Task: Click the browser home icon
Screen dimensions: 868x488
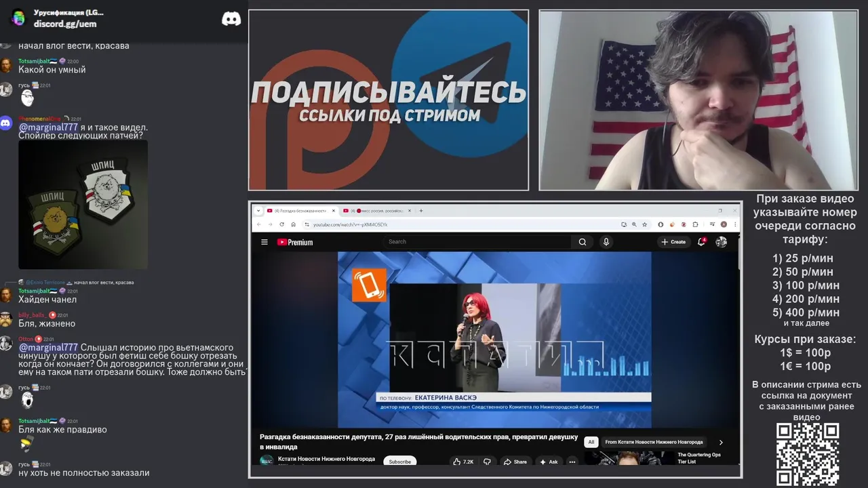Action: click(x=293, y=224)
